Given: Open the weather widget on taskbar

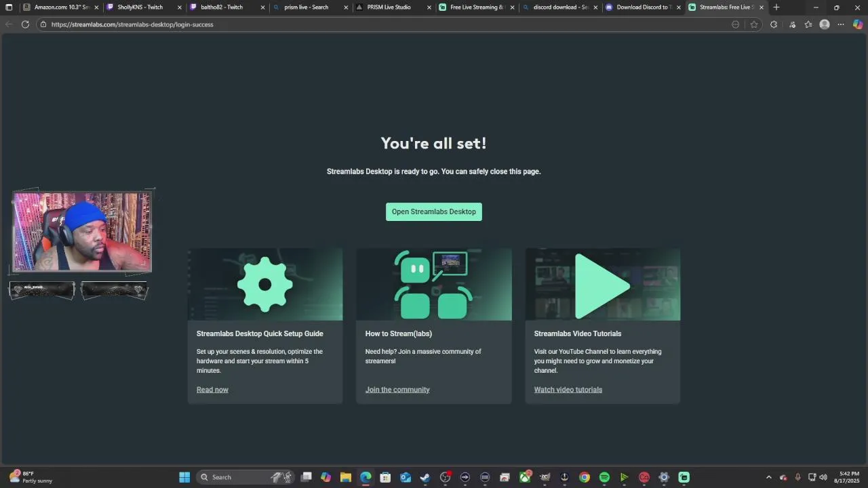Looking at the screenshot, I should click(x=31, y=477).
